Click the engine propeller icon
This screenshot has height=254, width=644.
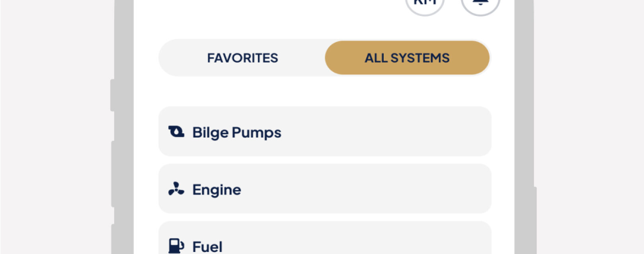click(176, 189)
